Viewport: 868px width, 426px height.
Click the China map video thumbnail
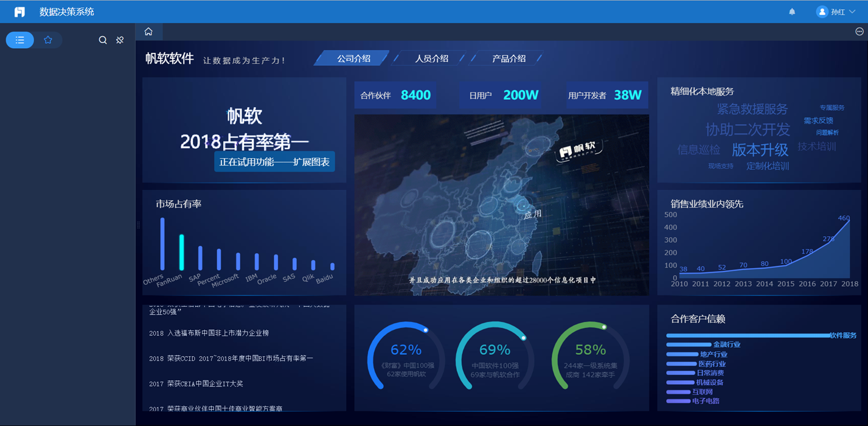502,205
